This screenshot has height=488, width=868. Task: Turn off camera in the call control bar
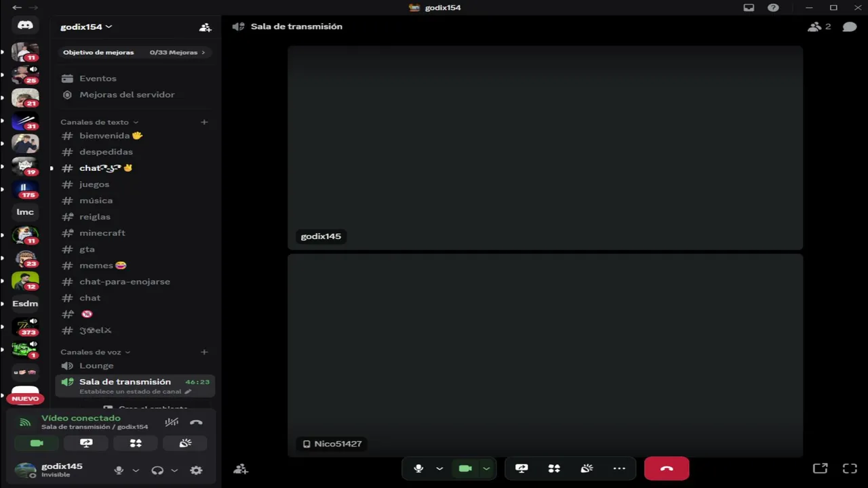point(465,468)
